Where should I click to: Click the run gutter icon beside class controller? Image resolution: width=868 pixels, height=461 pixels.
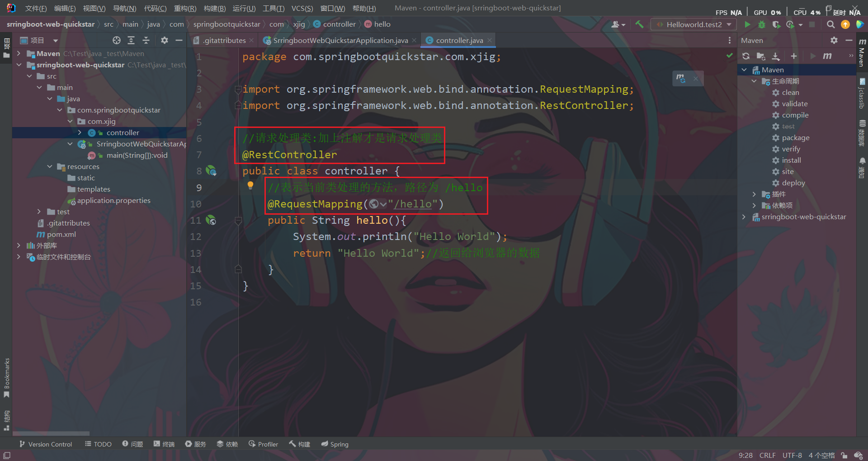[211, 170]
